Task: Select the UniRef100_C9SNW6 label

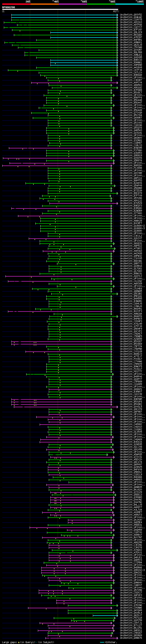Action: 131,608
